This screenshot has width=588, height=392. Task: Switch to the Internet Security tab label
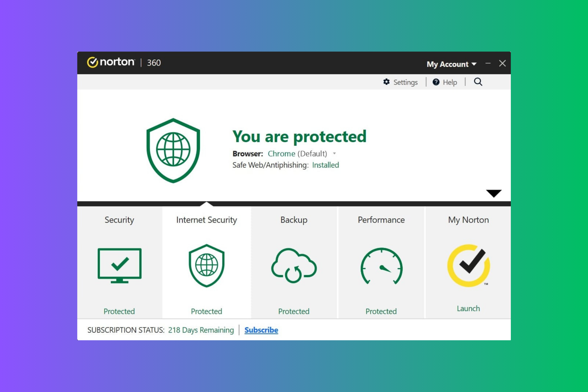tap(207, 220)
